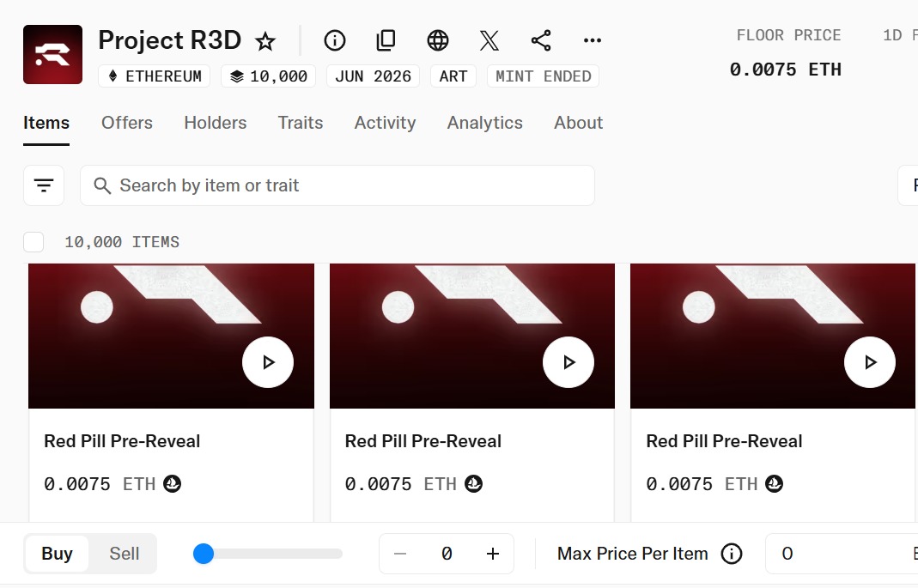
Task: Click the magnifier search icon
Action: (102, 185)
